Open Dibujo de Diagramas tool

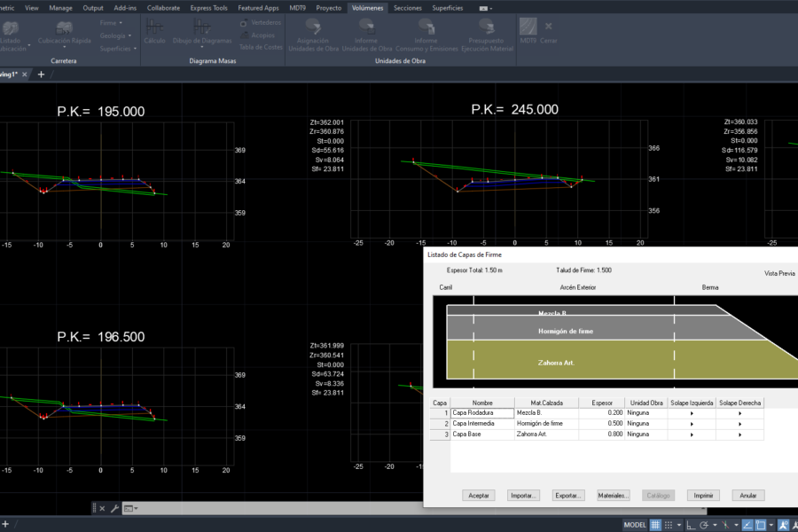202,33
